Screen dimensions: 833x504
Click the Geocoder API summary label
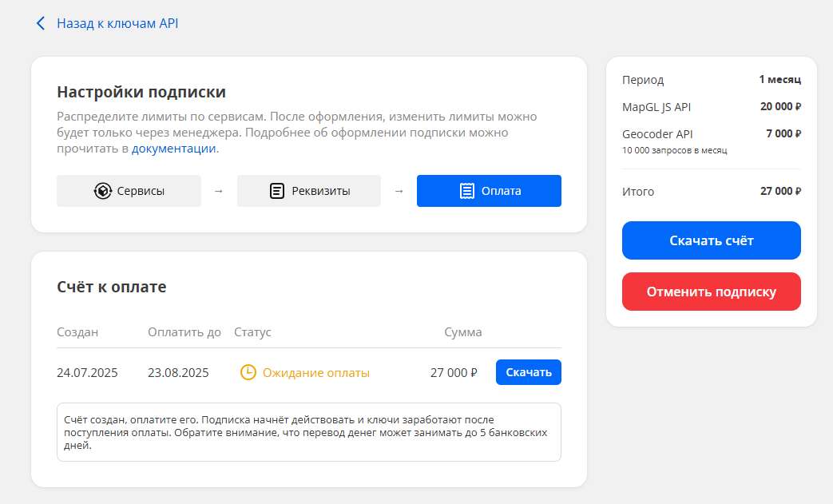pos(657,134)
